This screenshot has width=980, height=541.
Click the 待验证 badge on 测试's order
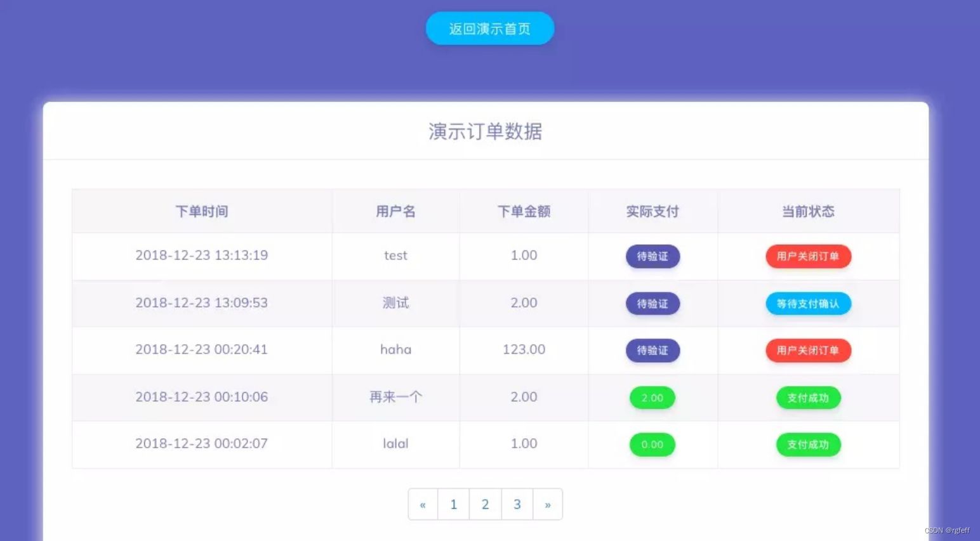(652, 303)
